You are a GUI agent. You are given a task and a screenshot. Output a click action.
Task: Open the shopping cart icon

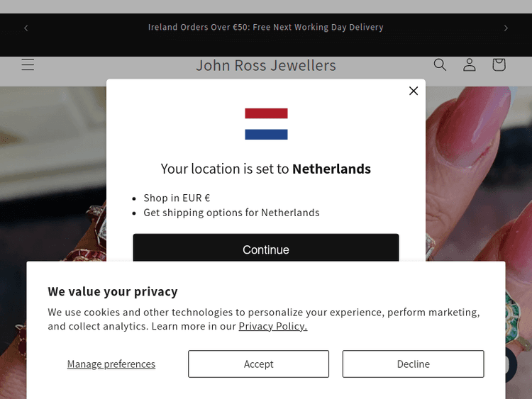click(x=499, y=65)
